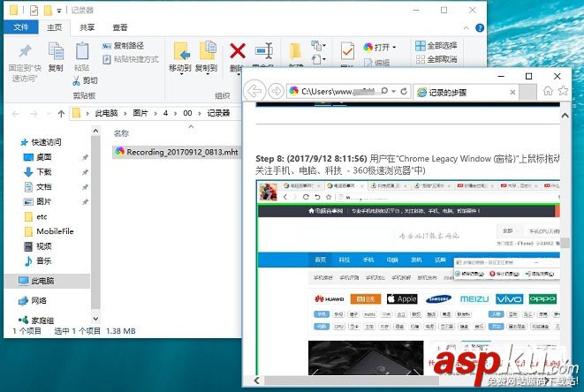The height and width of the screenshot is (392, 584).
Task: Click the red Delete X icon
Action: 238,51
